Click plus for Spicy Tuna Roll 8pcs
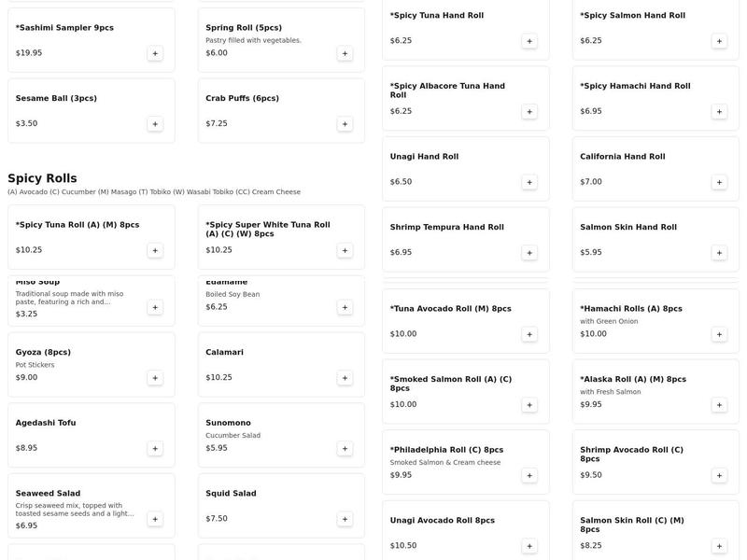The width and height of the screenshot is (747, 560). 155,250
